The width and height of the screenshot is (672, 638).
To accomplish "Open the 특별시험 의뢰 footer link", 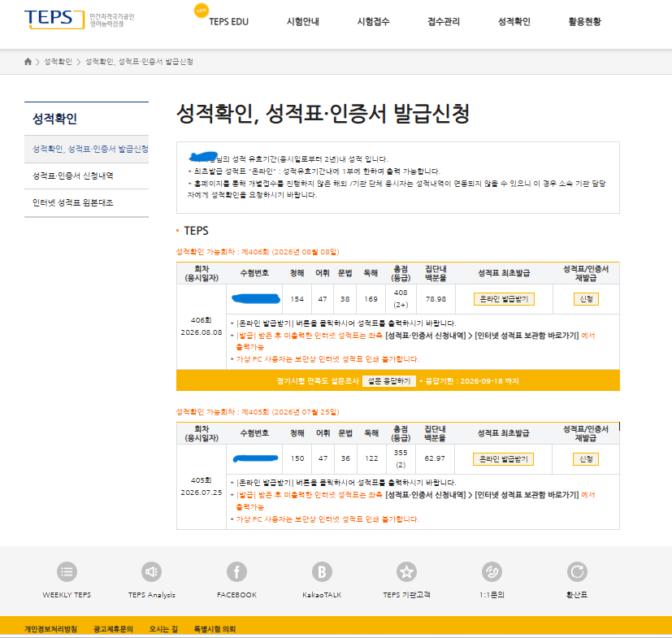I will 215,629.
